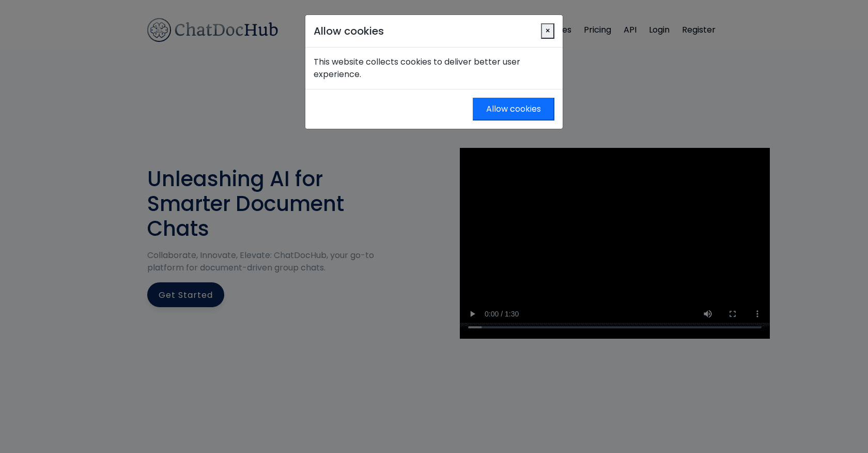Click the video progress bar
868x453 pixels.
[x=614, y=327]
